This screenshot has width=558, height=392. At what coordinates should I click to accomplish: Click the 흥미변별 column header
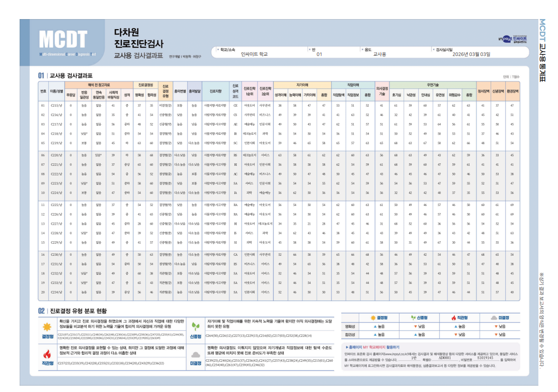click(x=180, y=91)
